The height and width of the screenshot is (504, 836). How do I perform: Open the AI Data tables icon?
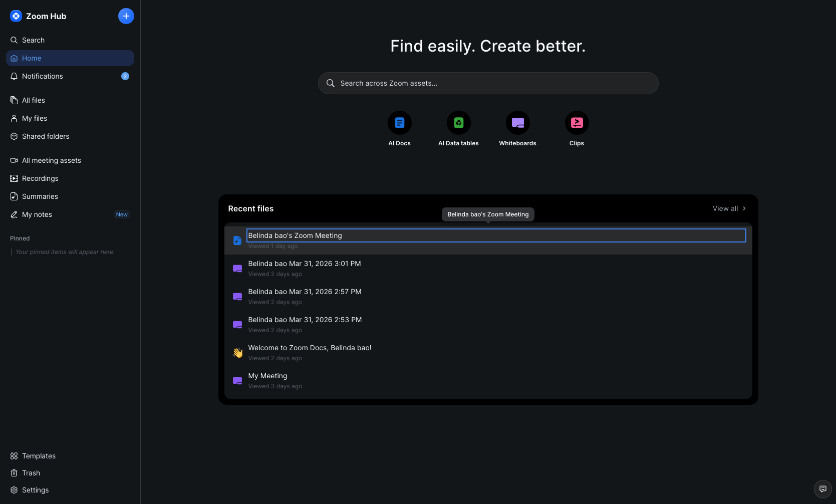[459, 123]
